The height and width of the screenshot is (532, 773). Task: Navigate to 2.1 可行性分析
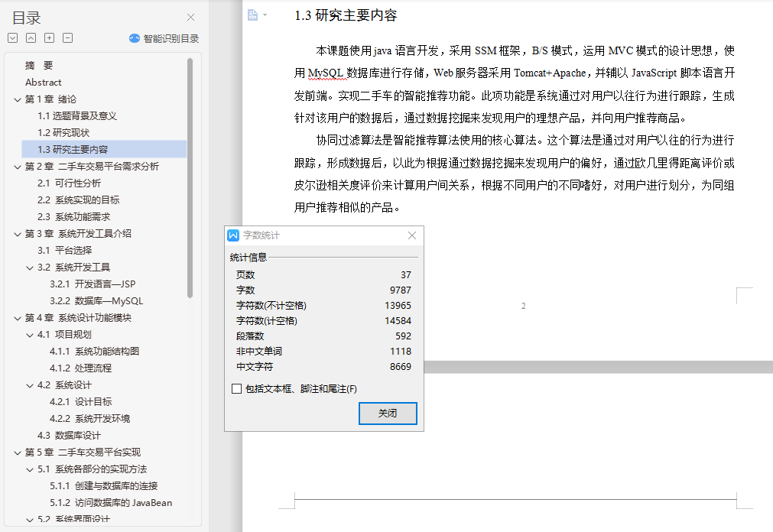tap(69, 183)
